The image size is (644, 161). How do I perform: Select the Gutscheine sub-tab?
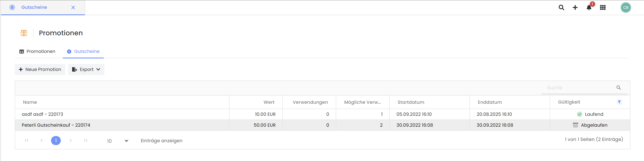click(x=83, y=51)
